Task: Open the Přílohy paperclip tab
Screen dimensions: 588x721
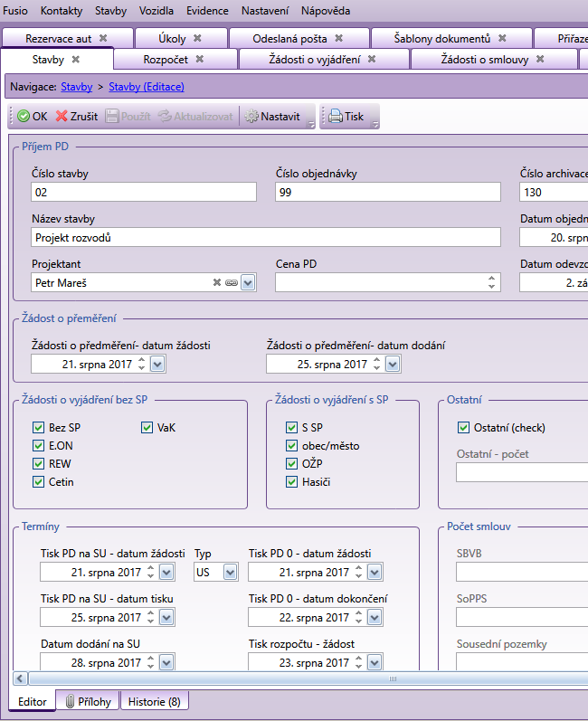Action: tap(88, 701)
